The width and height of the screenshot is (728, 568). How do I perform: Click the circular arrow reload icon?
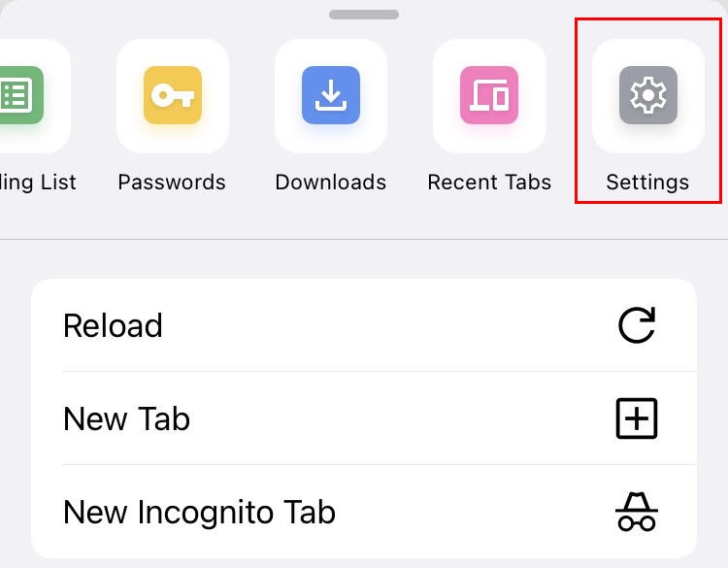pyautogui.click(x=637, y=325)
